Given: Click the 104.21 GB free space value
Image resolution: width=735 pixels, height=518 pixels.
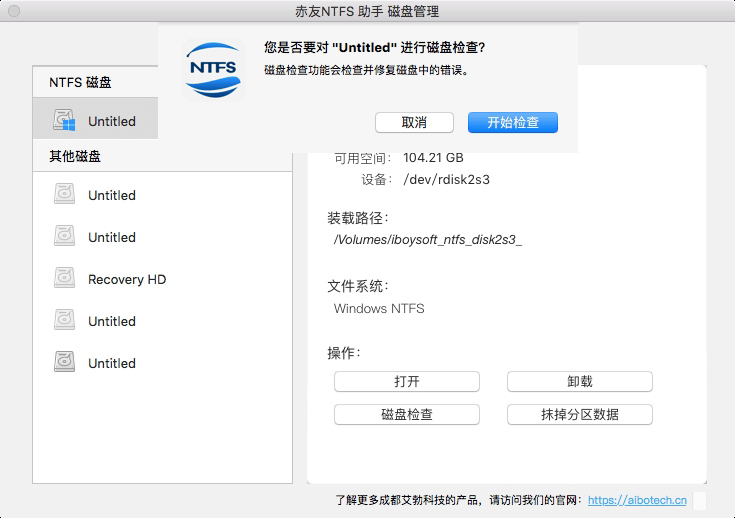Looking at the screenshot, I should point(433,158).
